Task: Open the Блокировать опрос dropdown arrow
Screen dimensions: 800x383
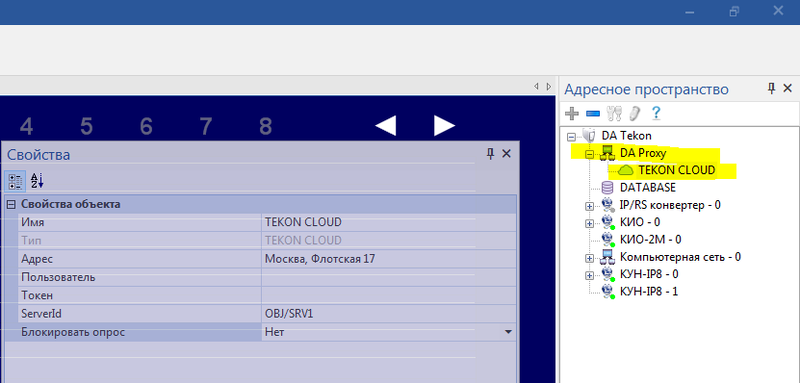Action: pyautogui.click(x=508, y=332)
